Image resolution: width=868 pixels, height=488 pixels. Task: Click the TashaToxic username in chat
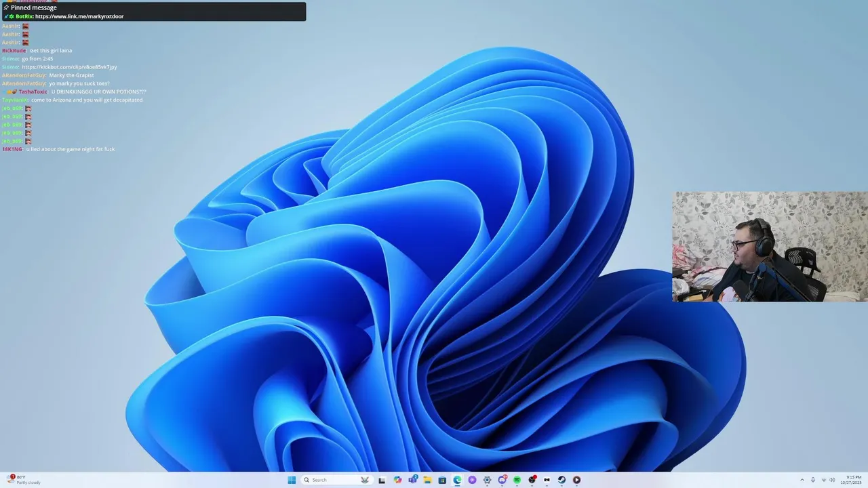[33, 91]
